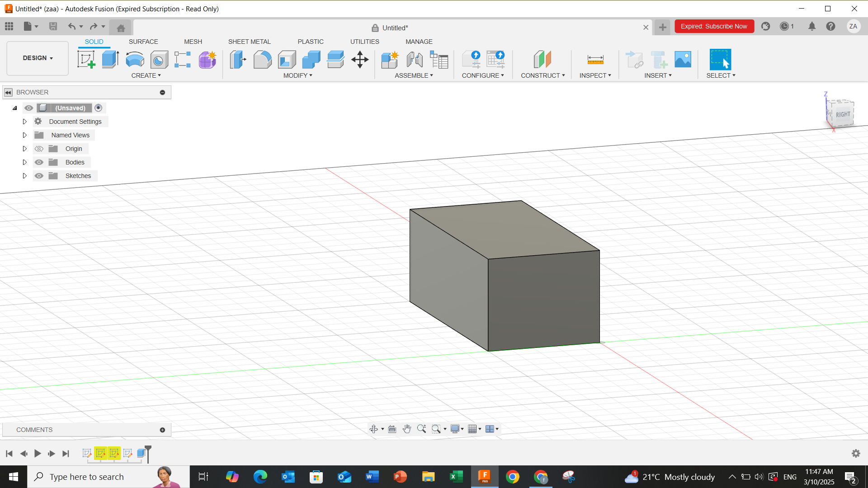The height and width of the screenshot is (488, 868).
Task: Hide the Bodies folder
Action: 39,162
